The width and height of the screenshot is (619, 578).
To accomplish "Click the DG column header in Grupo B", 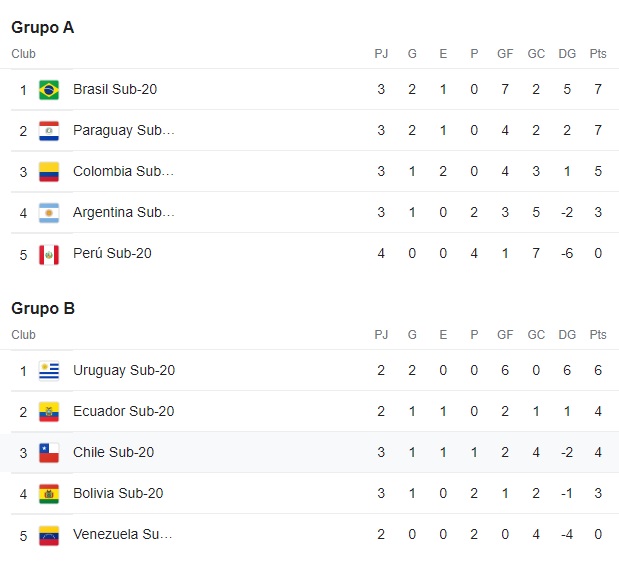I will pyautogui.click(x=567, y=334).
